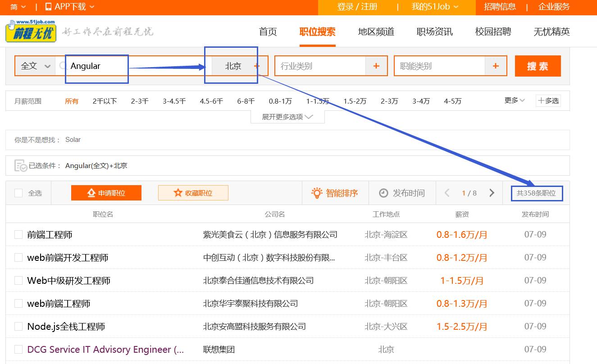The height and width of the screenshot is (364, 597).
Task: Click the 51job logo
Action: coord(31,31)
